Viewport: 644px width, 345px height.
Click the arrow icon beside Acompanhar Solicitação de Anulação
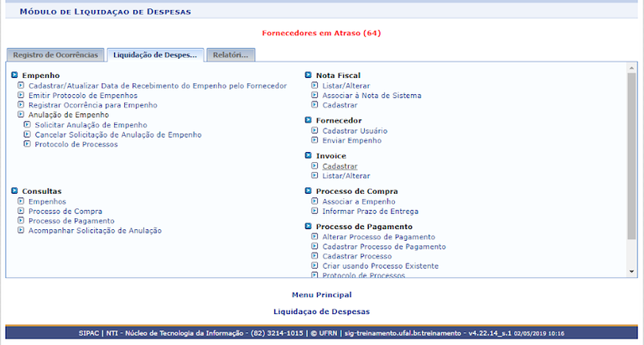(x=21, y=230)
